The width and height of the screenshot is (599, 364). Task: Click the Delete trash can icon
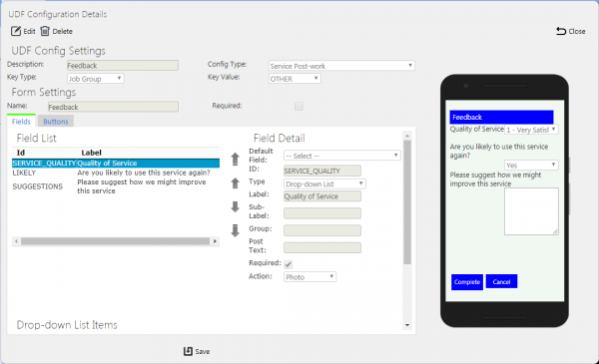pos(45,31)
